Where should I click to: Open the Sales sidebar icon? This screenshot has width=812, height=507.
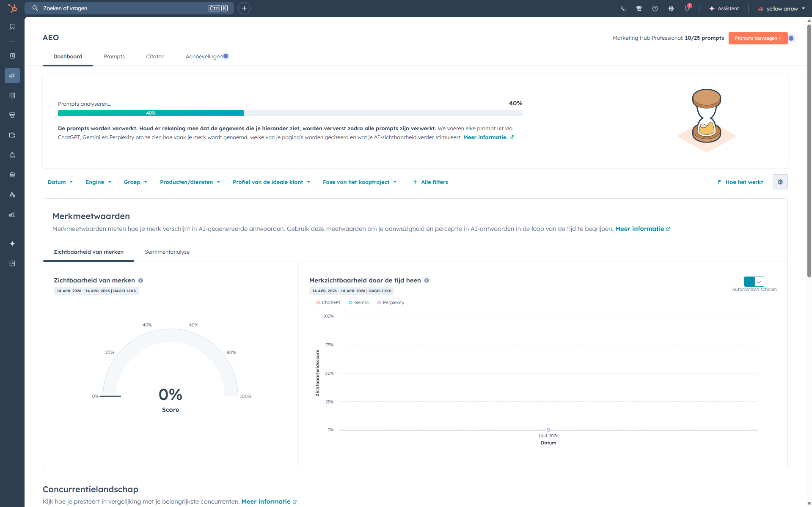[12, 115]
